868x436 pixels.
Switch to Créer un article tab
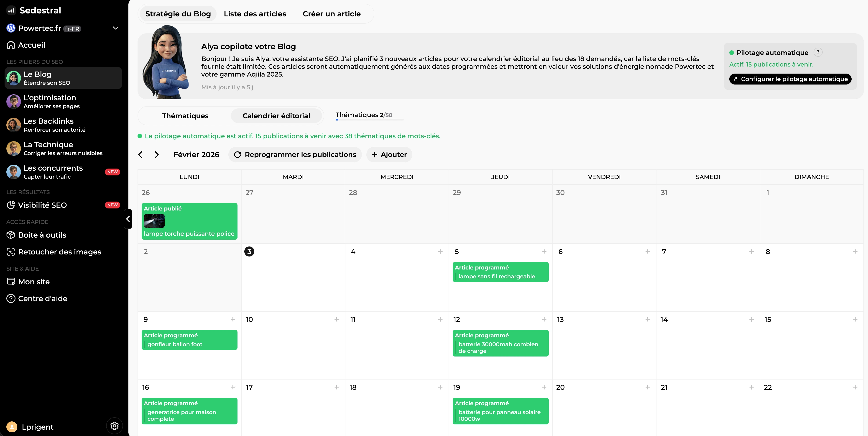click(331, 14)
